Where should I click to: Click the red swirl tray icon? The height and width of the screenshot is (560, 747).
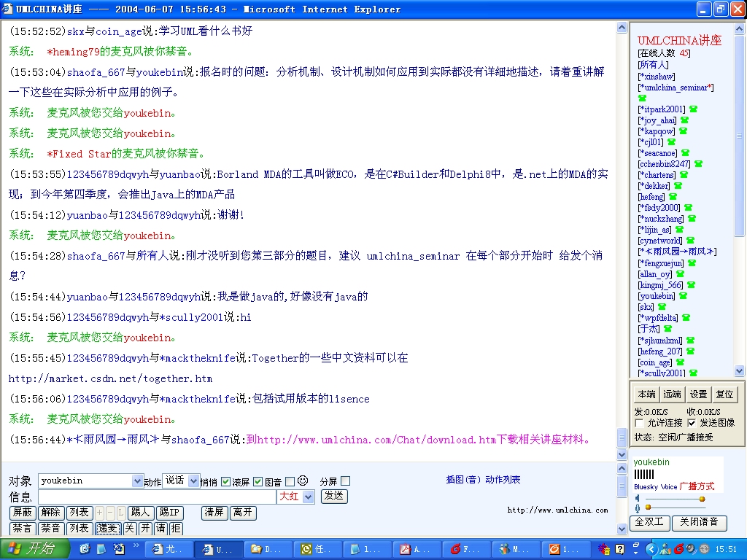coord(678,549)
